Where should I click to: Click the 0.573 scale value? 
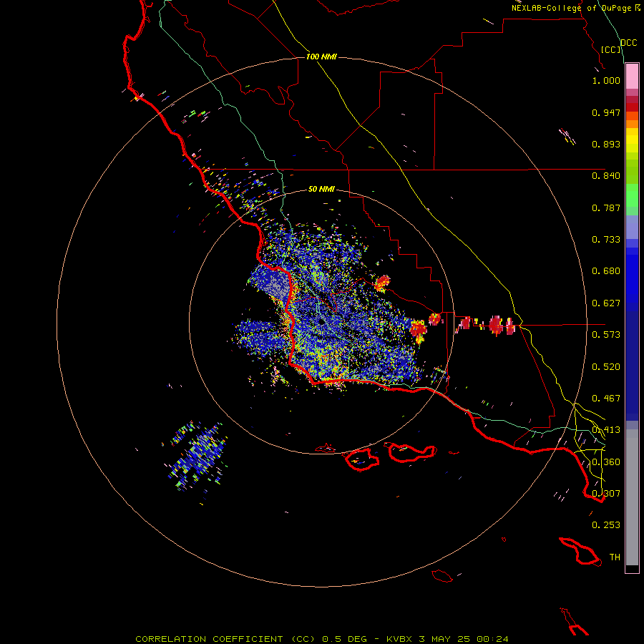tap(606, 335)
